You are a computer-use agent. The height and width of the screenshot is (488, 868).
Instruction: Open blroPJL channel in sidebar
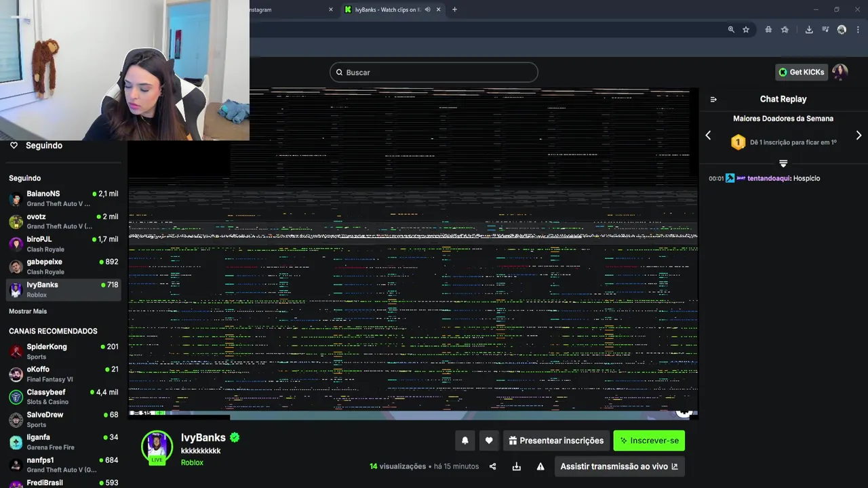click(64, 244)
